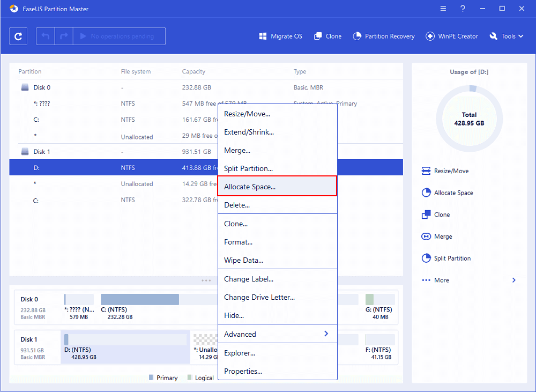
Task: Choose Format... from the context menu
Action: 278,242
